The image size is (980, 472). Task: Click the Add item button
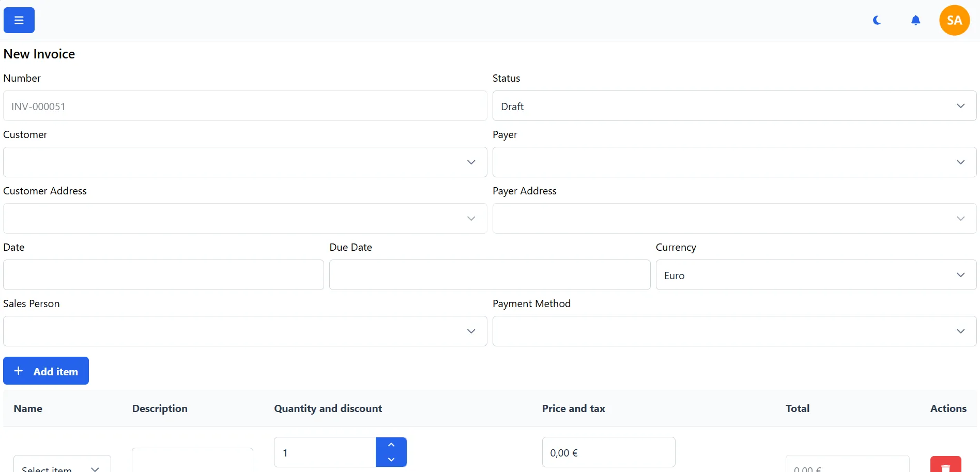click(x=45, y=371)
